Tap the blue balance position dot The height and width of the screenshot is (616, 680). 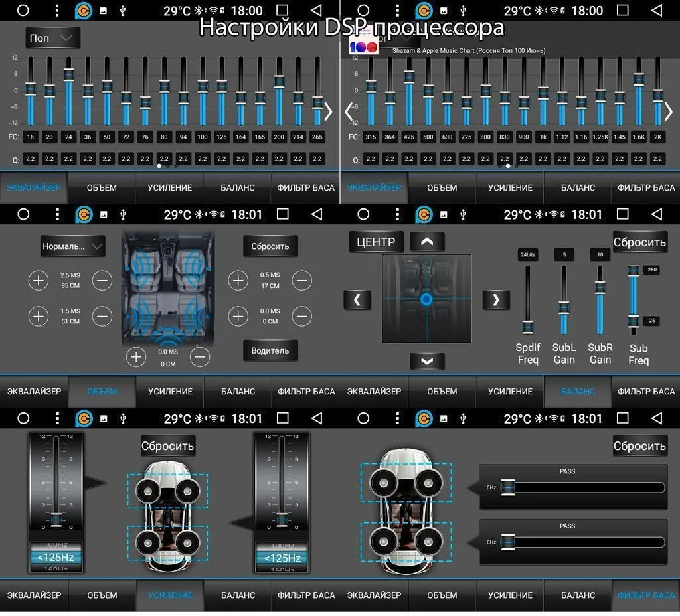(x=426, y=299)
